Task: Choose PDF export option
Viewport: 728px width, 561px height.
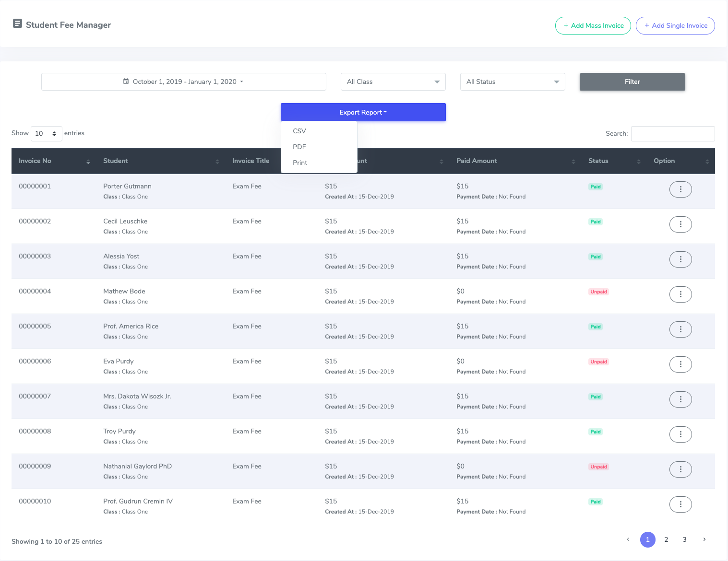Action: 299,147
